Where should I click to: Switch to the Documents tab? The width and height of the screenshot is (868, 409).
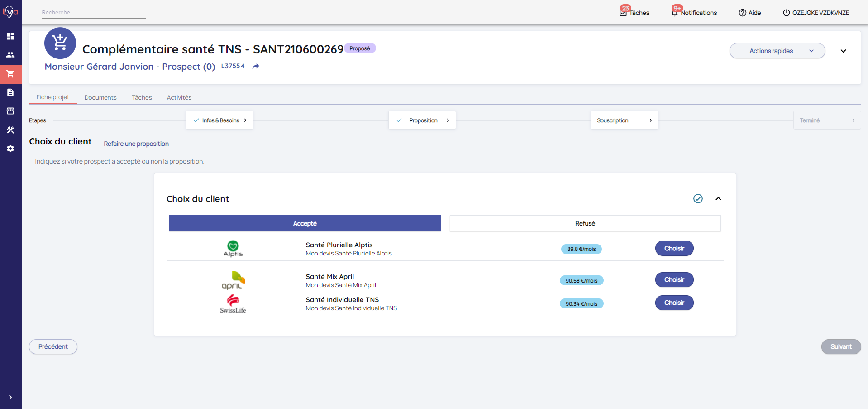click(100, 97)
